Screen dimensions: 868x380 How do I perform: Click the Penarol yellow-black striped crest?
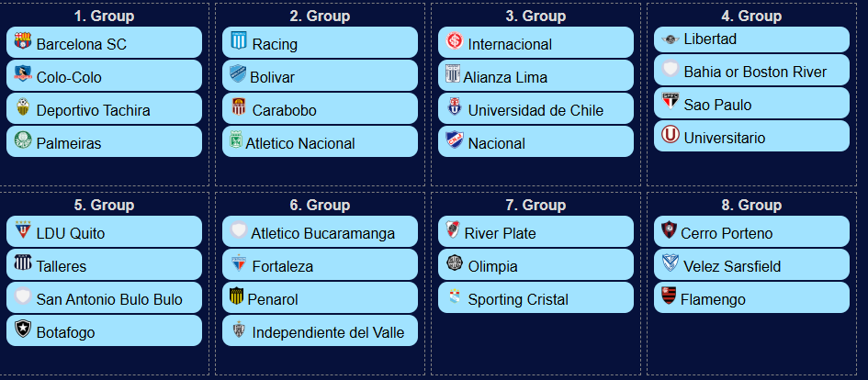[236, 296]
